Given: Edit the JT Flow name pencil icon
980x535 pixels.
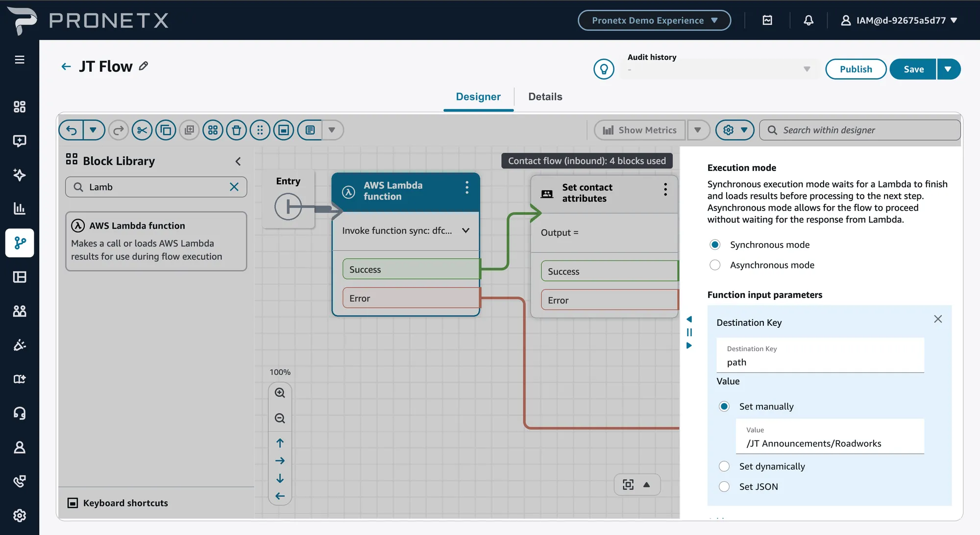Looking at the screenshot, I should coord(144,66).
